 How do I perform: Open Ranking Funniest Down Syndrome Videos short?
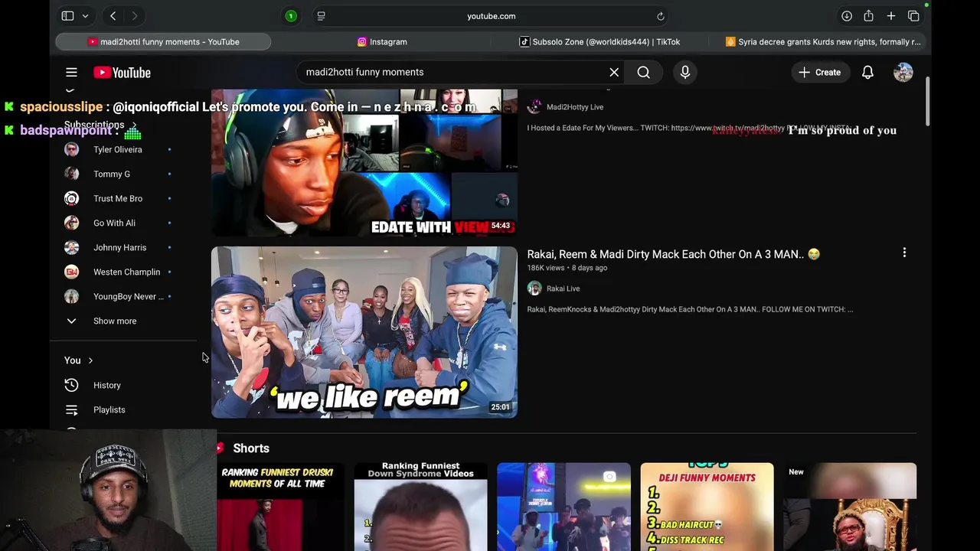(420, 507)
